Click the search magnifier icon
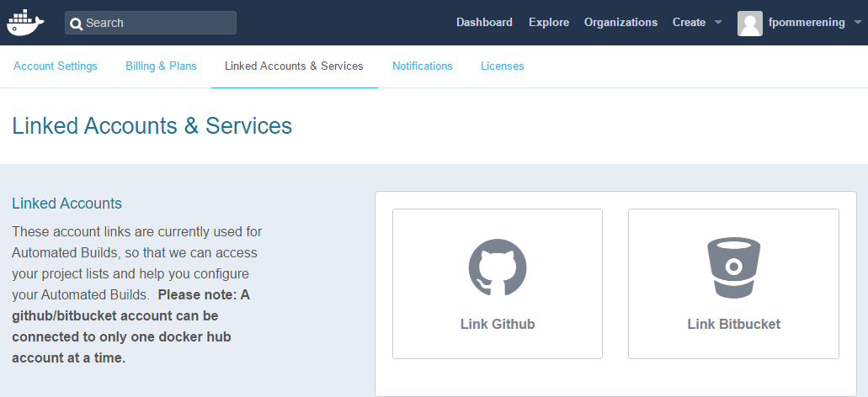 [x=77, y=24]
